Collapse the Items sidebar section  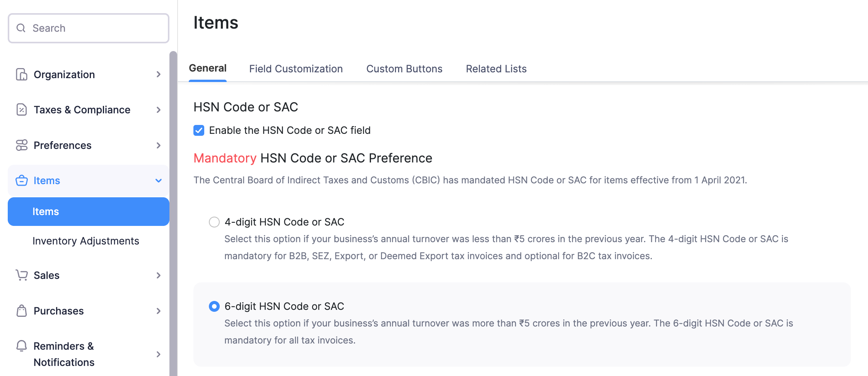(x=158, y=180)
